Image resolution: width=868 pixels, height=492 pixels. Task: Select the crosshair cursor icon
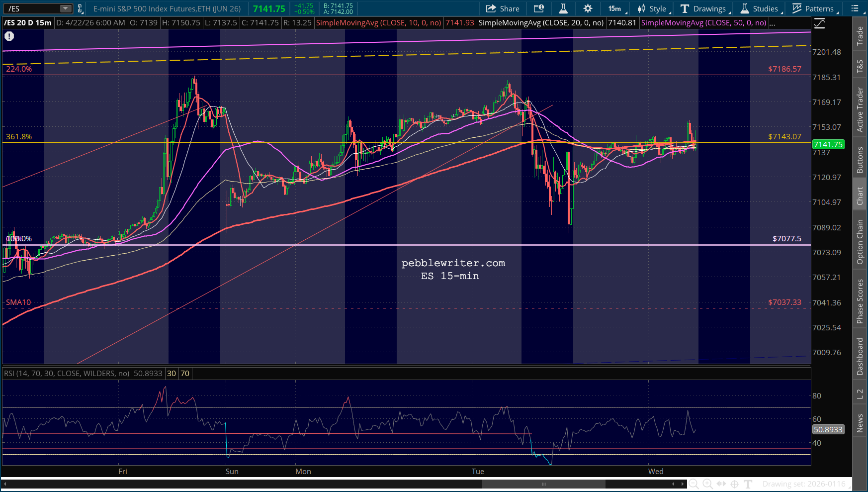point(734,484)
